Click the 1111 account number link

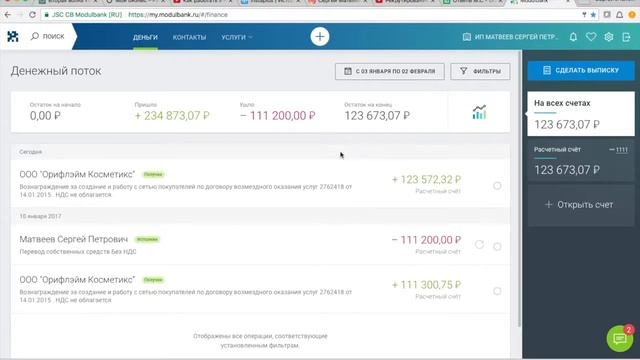click(622, 150)
